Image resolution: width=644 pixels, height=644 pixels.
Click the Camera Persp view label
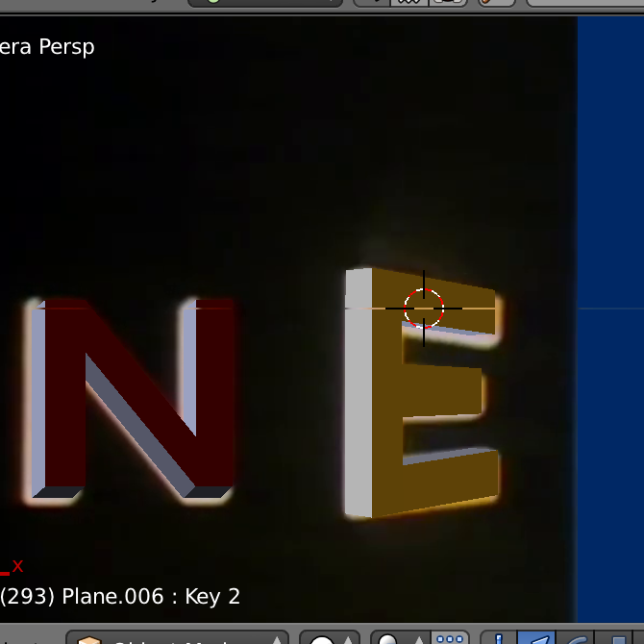point(46,46)
